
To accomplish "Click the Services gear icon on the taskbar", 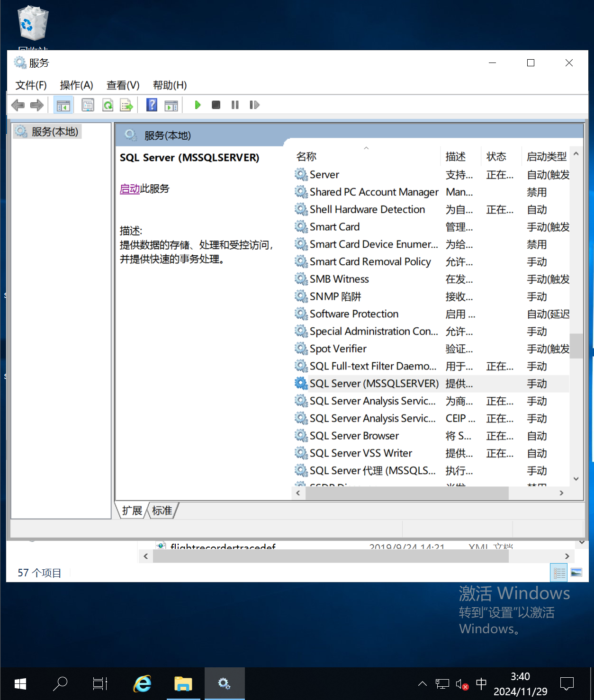I will pos(224,684).
